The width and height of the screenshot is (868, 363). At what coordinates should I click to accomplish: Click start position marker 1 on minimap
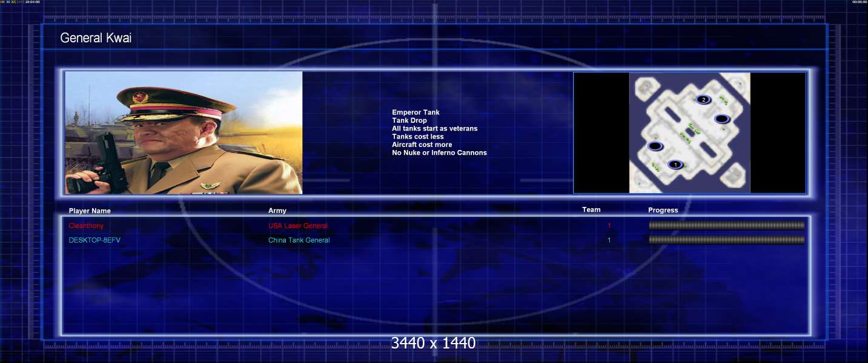675,165
